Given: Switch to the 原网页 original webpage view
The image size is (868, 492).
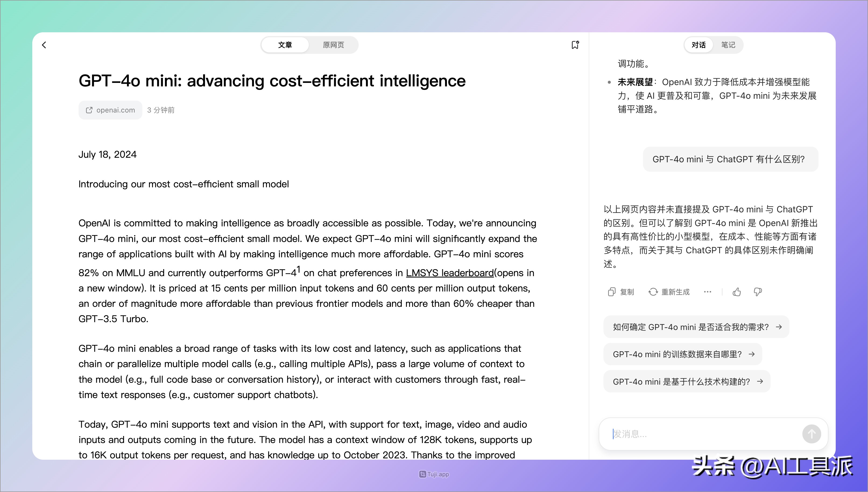Looking at the screenshot, I should 333,45.
